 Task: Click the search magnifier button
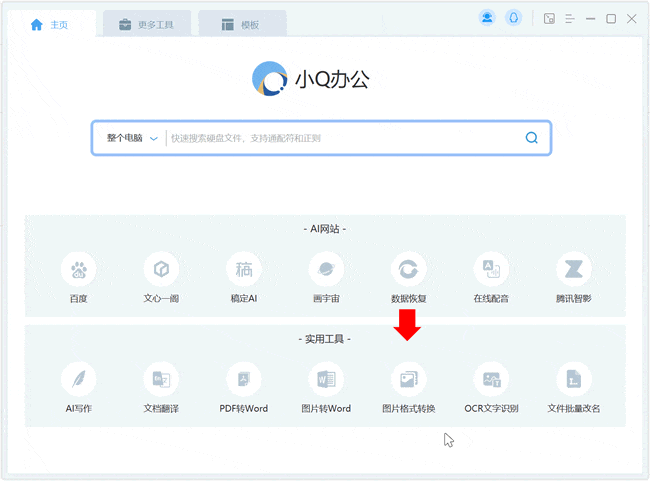[x=531, y=138]
